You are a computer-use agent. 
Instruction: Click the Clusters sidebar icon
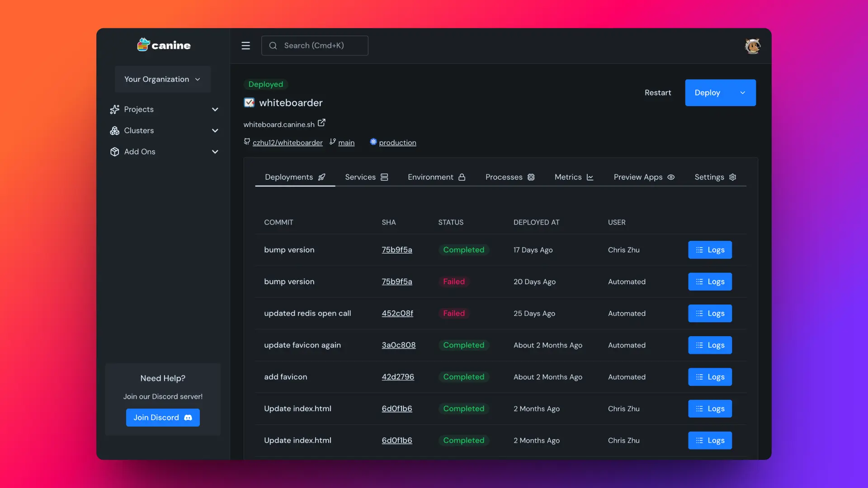[114, 131]
